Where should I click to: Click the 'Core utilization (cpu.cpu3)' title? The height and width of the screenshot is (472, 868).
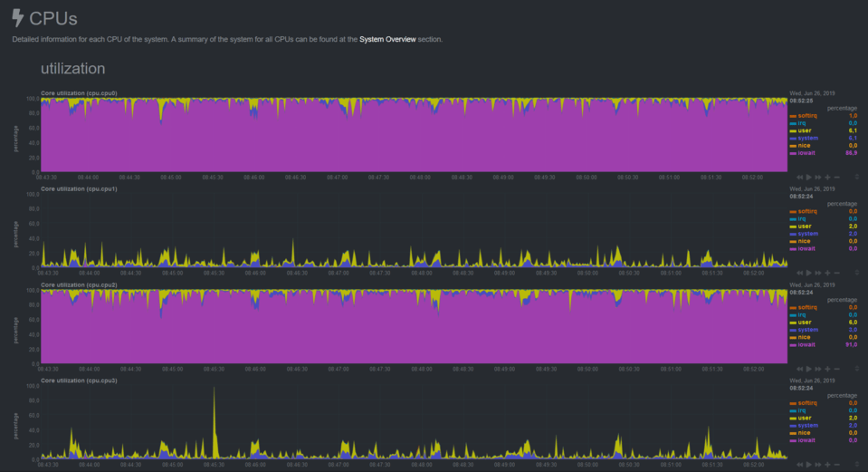pos(79,380)
